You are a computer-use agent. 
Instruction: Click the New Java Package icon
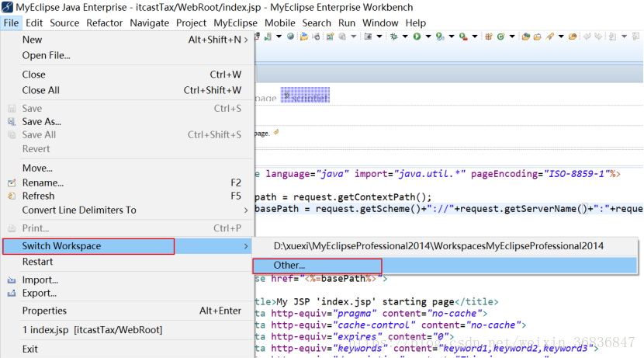click(488, 36)
